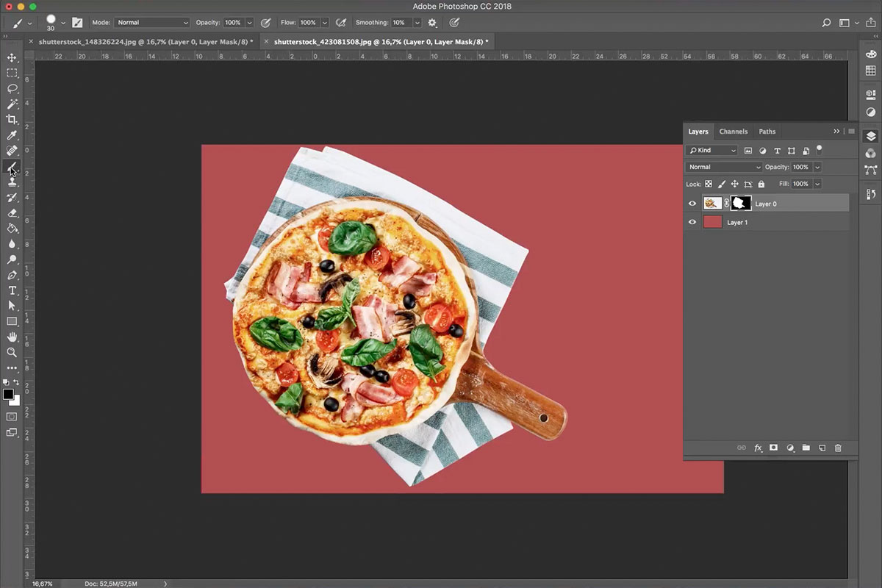882x588 pixels.
Task: Delete layer via trash icon
Action: pos(838,448)
